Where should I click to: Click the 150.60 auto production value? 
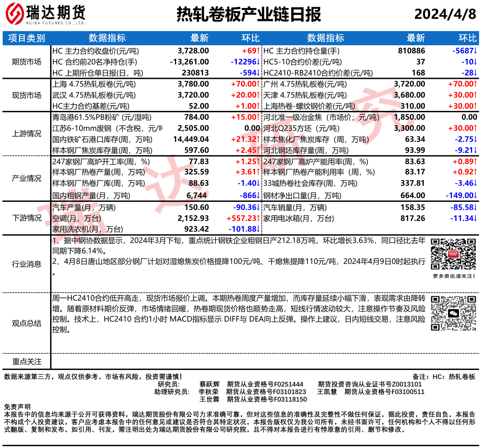[197, 207]
